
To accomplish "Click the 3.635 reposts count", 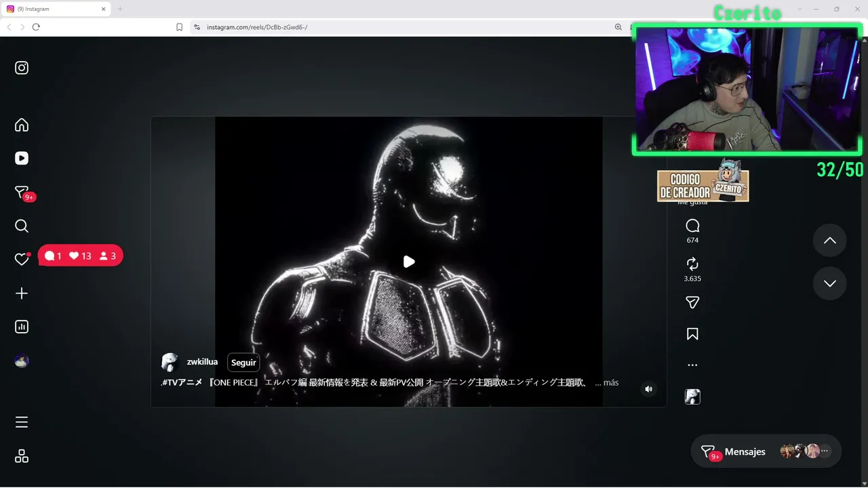I will coord(692,279).
